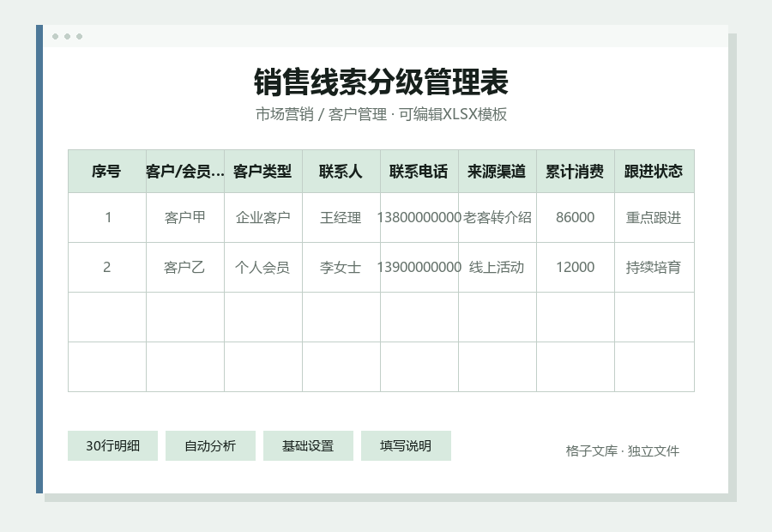The image size is (772, 532).
Task: Select the 李女士 contact cell
Action: (341, 267)
